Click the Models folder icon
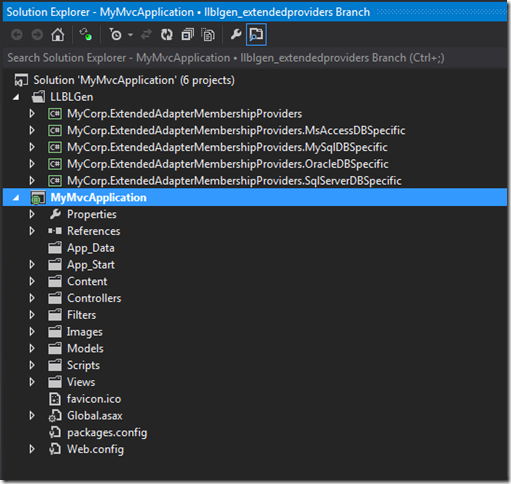Screen dimensions: 511x484 (x=55, y=349)
